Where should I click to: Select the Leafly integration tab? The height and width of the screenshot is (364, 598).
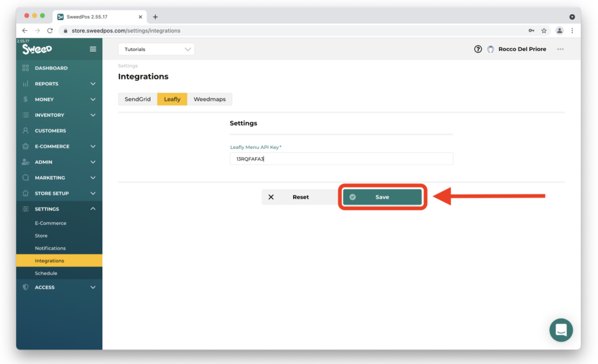(172, 99)
